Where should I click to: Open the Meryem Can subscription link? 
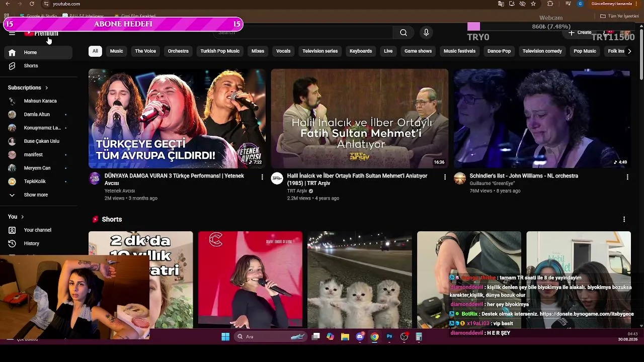[x=38, y=168]
